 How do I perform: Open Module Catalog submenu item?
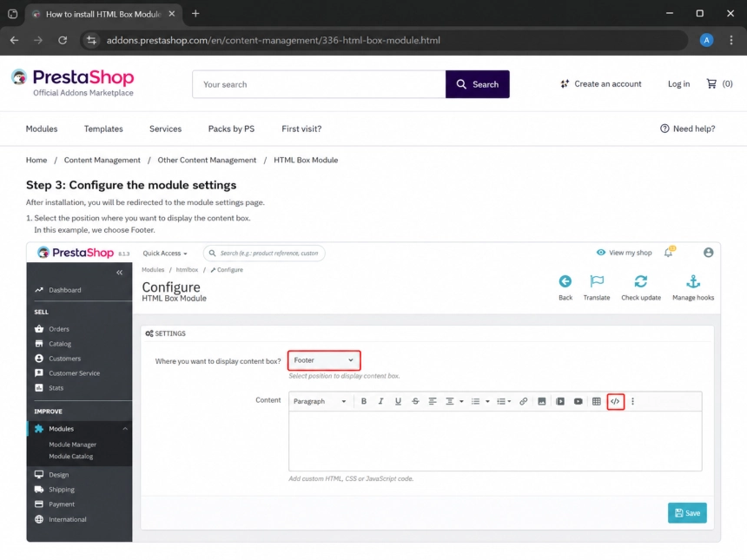coord(71,456)
